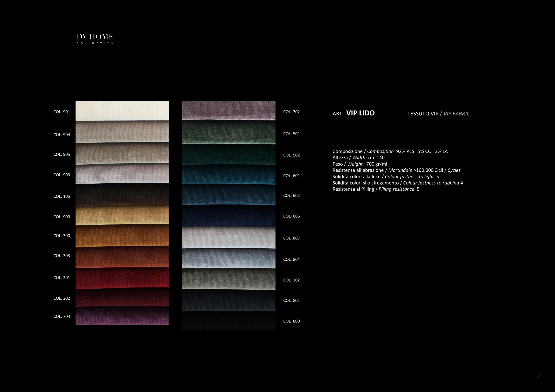This screenshot has width=555, height=392.
Task: Click the Composizione / Composition line
Action: click(x=390, y=151)
